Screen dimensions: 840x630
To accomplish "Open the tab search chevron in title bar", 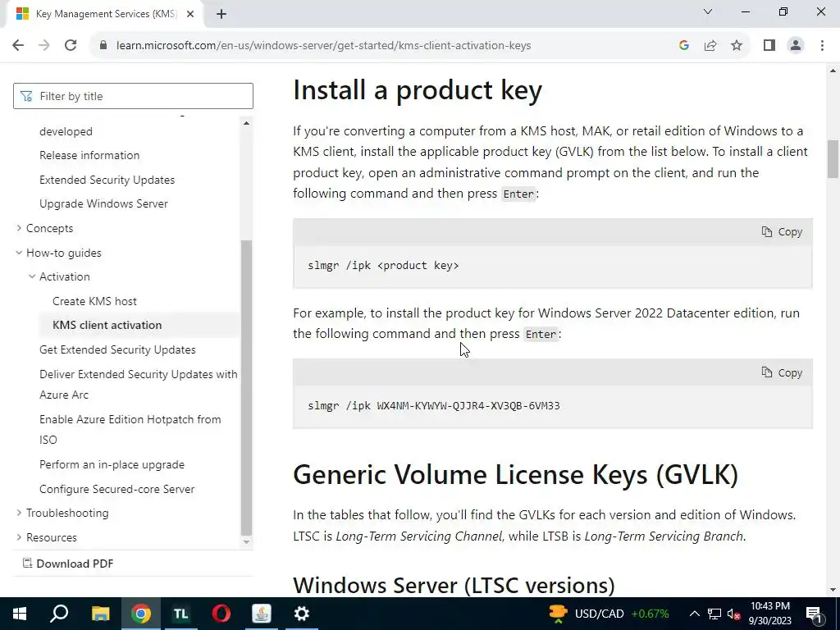I will pyautogui.click(x=708, y=11).
